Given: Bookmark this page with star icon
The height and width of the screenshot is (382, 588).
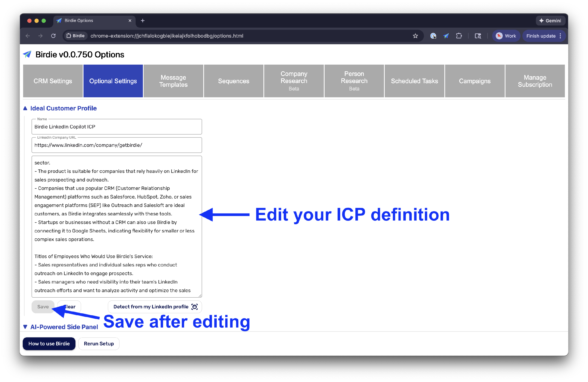Looking at the screenshot, I should point(415,36).
